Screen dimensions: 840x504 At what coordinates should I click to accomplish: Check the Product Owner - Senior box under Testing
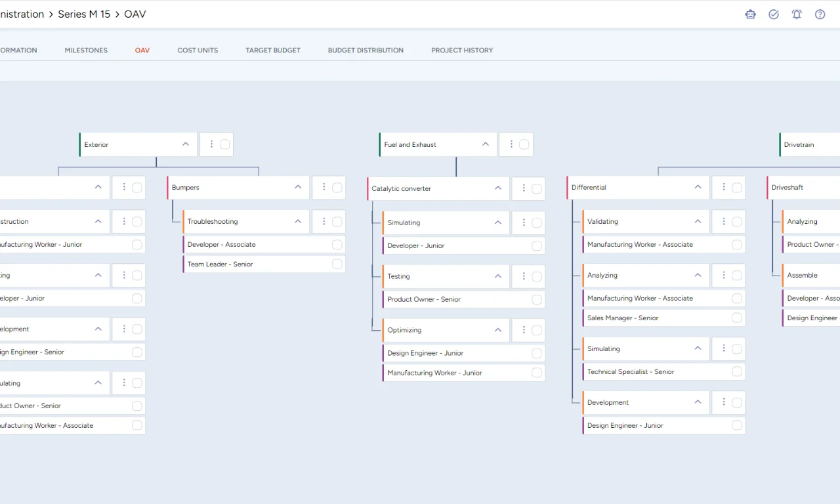click(536, 299)
